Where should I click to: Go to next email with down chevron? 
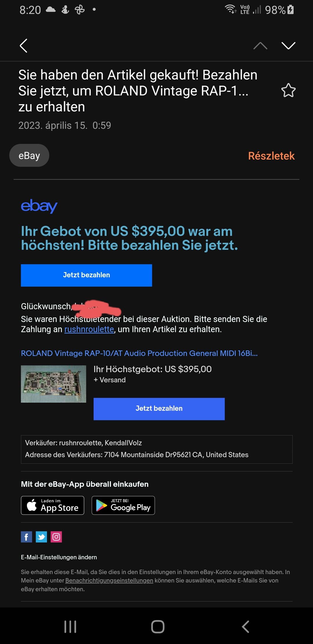pyautogui.click(x=288, y=46)
